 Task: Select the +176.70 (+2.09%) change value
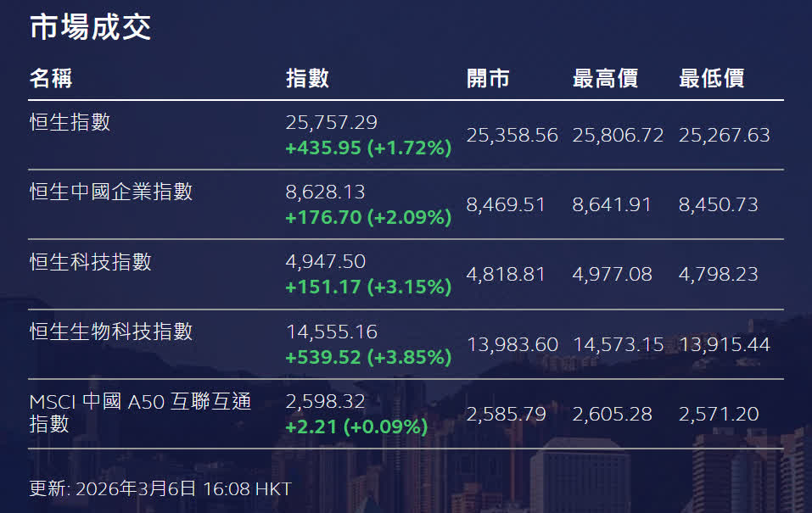click(x=368, y=218)
